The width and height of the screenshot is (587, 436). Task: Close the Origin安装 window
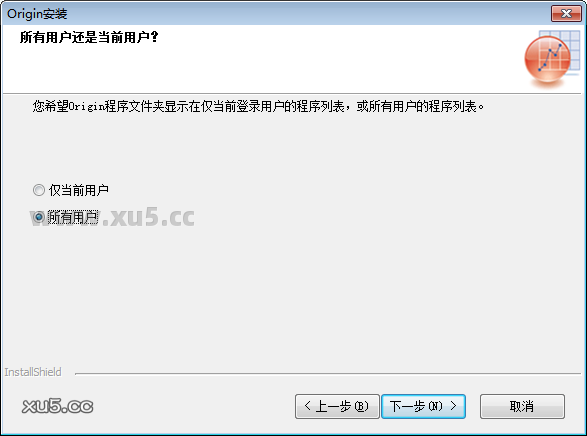click(x=566, y=14)
